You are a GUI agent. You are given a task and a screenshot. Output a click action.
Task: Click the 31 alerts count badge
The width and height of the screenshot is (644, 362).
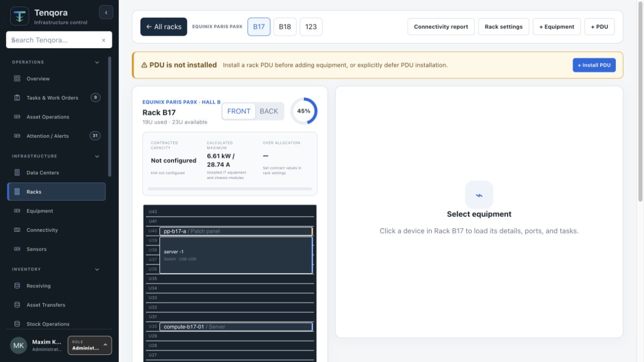click(x=95, y=136)
